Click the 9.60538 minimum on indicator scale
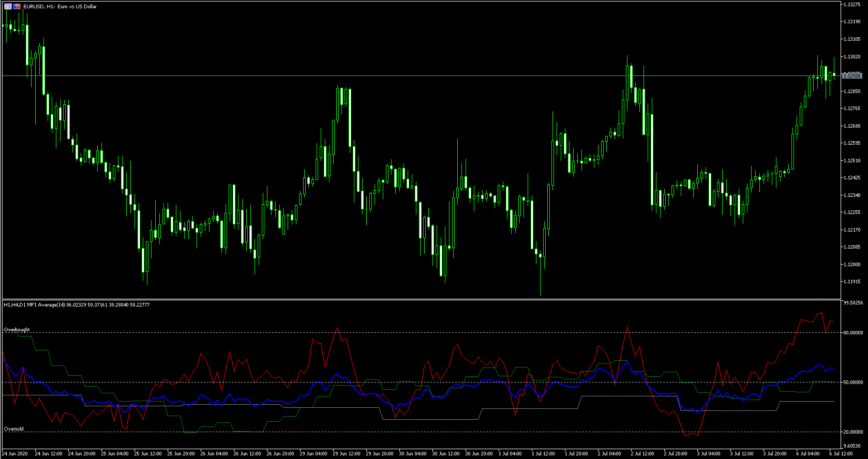Screen dimensions: 868x459 click(852, 446)
